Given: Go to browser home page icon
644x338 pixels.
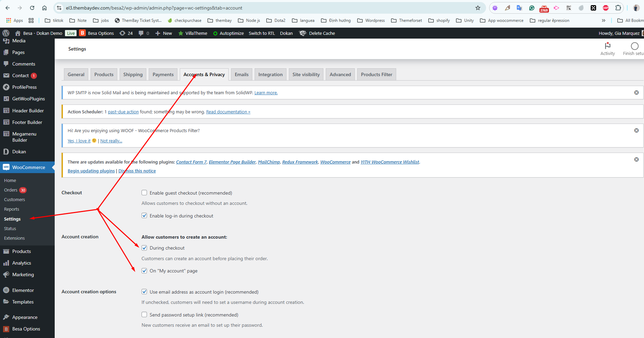Looking at the screenshot, I should click(x=44, y=8).
